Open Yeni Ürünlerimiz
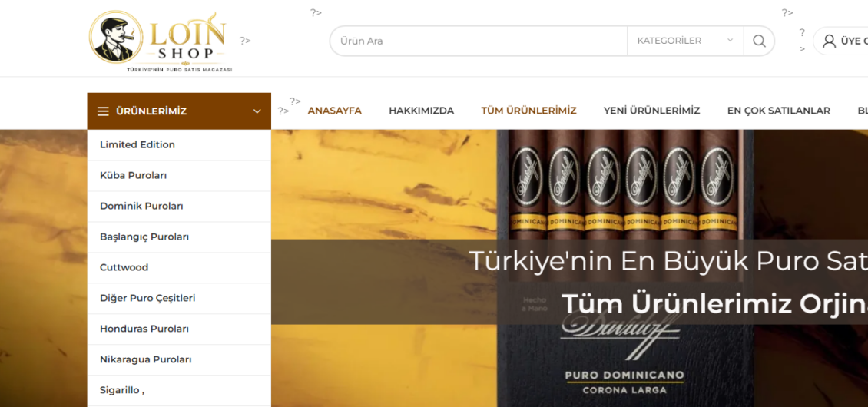The height and width of the screenshot is (407, 868). pos(651,111)
